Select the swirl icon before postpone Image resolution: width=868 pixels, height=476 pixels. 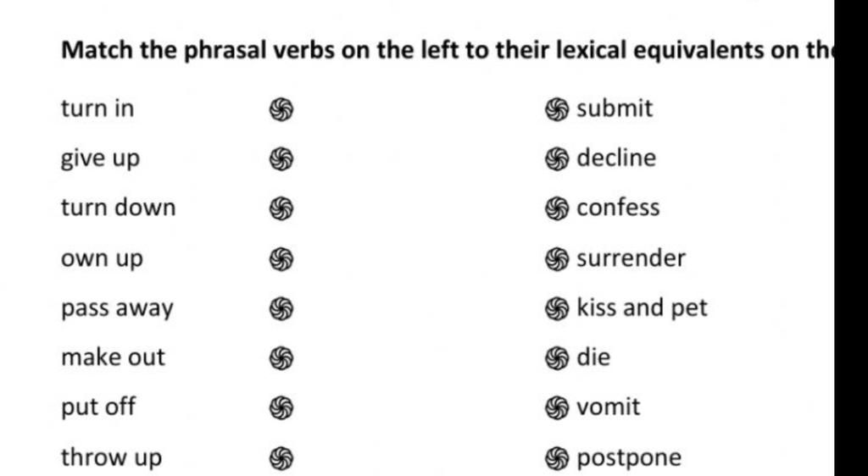[557, 459]
